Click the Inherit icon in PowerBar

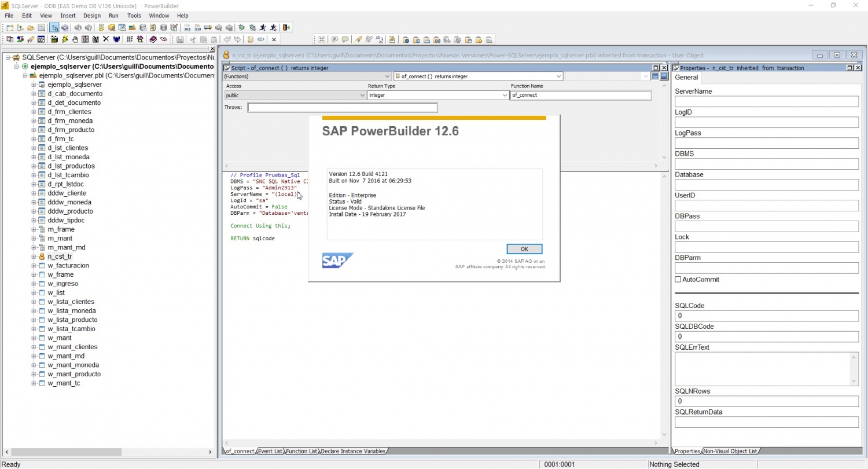click(x=20, y=28)
